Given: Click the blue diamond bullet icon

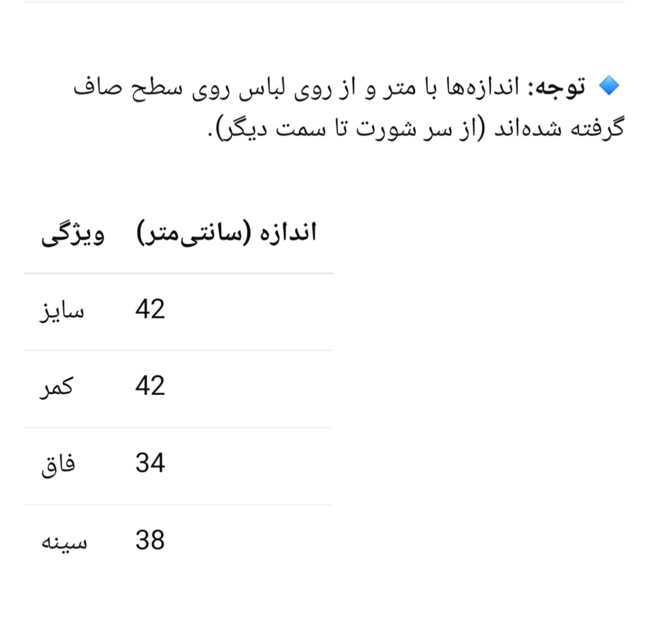Looking at the screenshot, I should coord(609,86).
